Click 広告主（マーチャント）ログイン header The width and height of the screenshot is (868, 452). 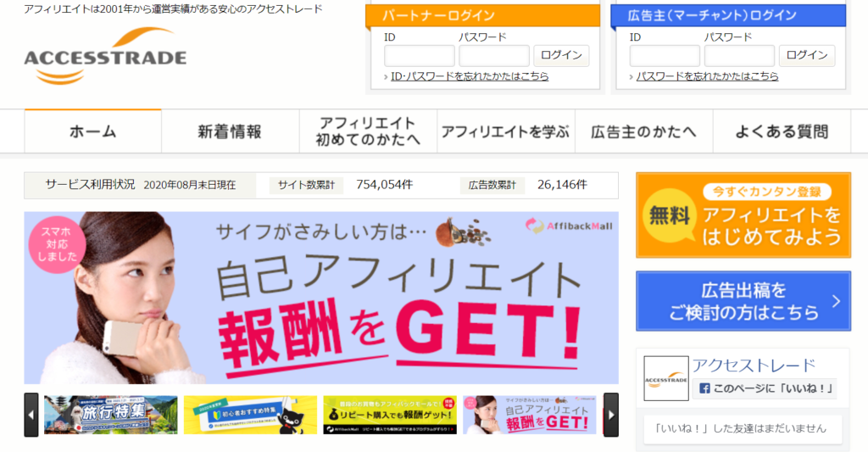point(728,15)
